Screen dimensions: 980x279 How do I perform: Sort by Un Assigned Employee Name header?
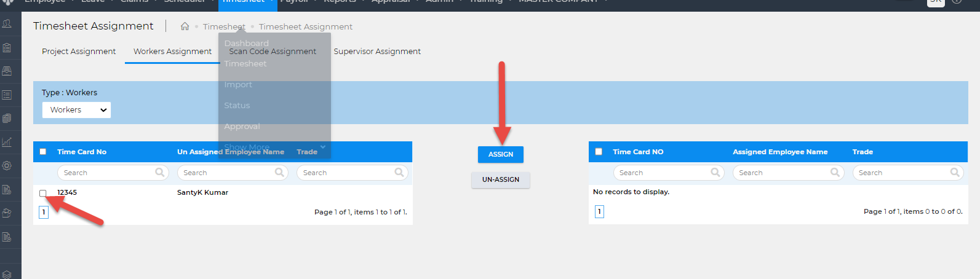point(231,152)
